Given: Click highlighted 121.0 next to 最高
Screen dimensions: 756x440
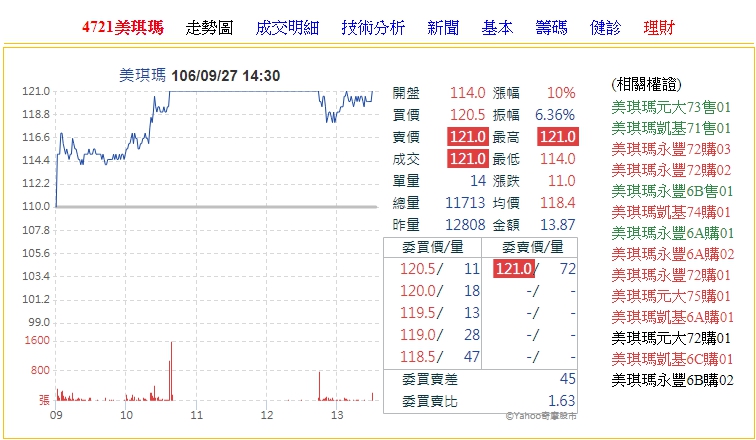Looking at the screenshot, I should click(x=558, y=136).
